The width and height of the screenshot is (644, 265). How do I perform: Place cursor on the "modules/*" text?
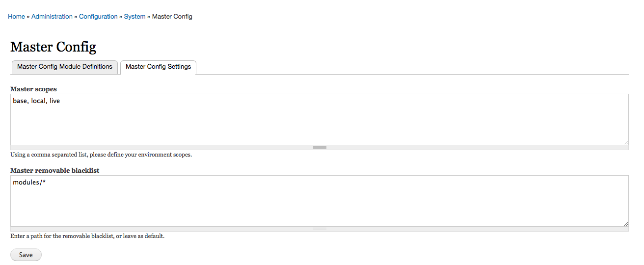coord(29,183)
